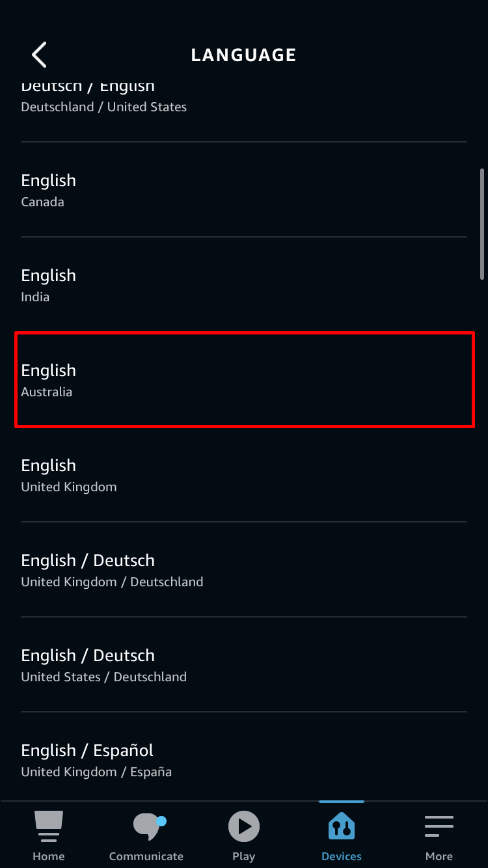Open the More hamburger menu icon
Viewport: 488px width, 868px height.
tap(439, 826)
